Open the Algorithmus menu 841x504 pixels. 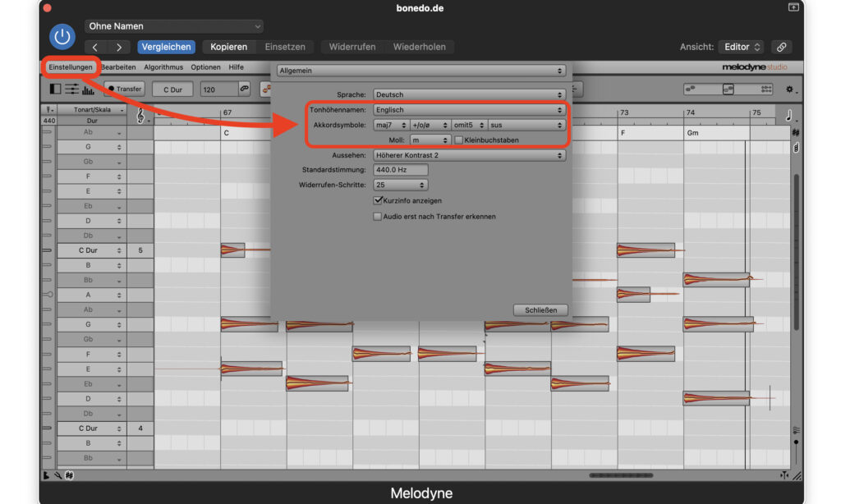(163, 67)
